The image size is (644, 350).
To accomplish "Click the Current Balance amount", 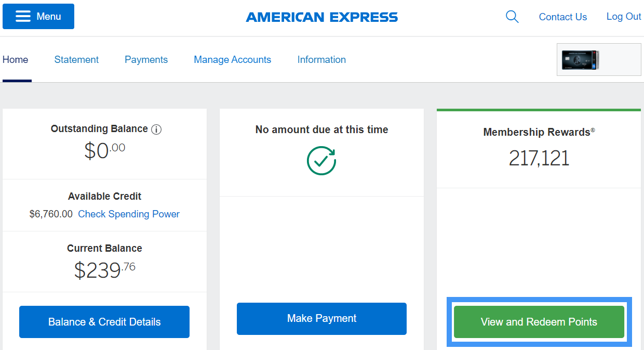I will coord(104,270).
